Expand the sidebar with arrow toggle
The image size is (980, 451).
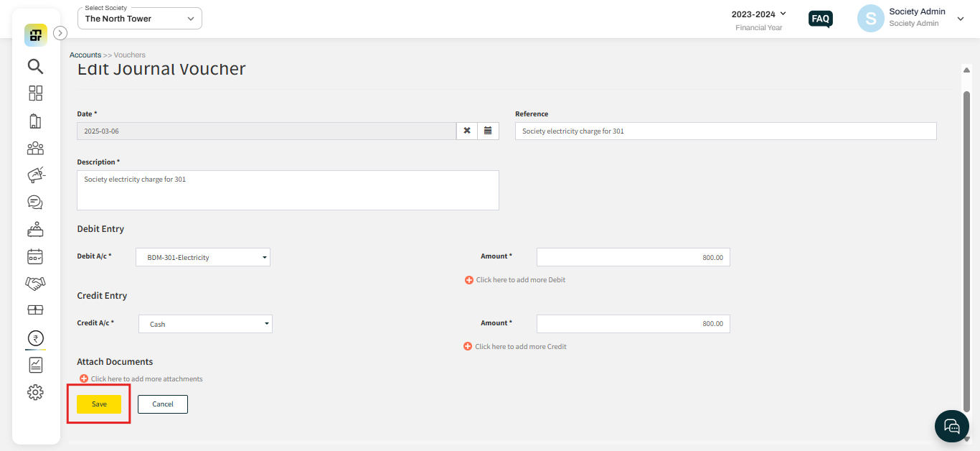point(60,32)
